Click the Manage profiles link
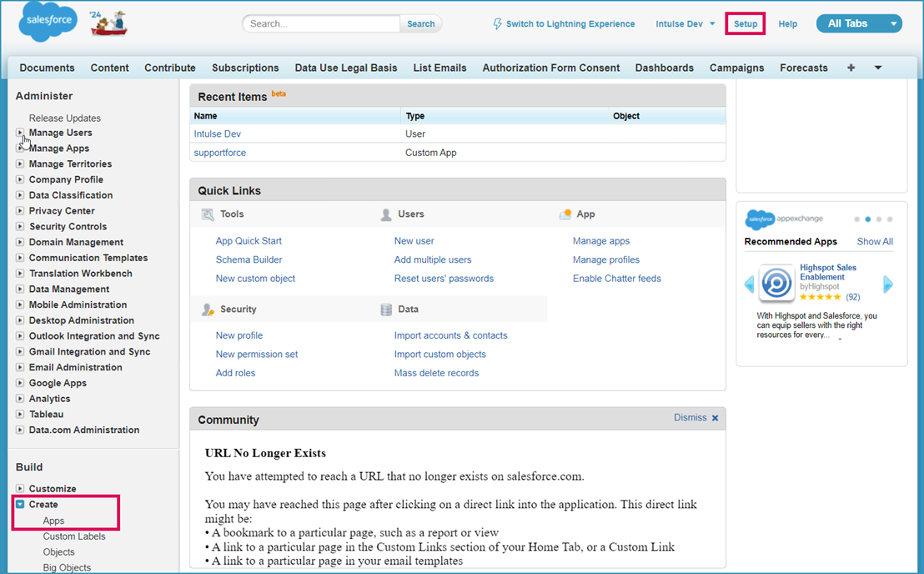Viewport: 924px width, 574px height. [x=605, y=260]
